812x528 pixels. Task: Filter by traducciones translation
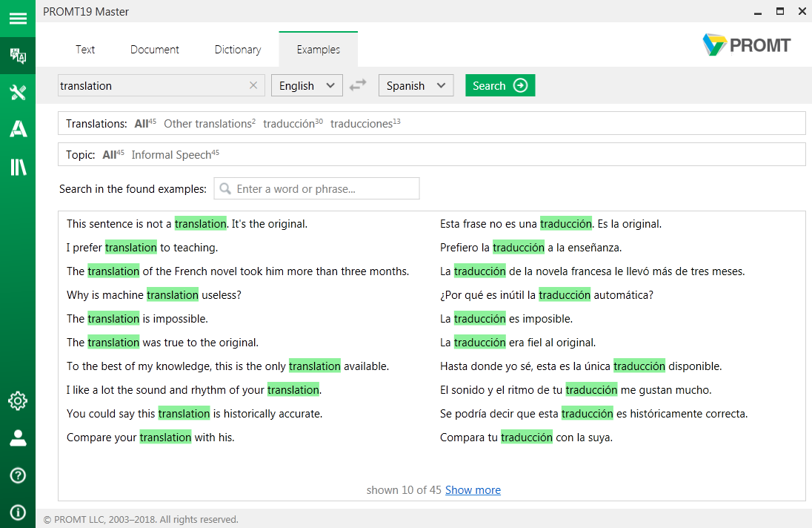pyautogui.click(x=365, y=123)
